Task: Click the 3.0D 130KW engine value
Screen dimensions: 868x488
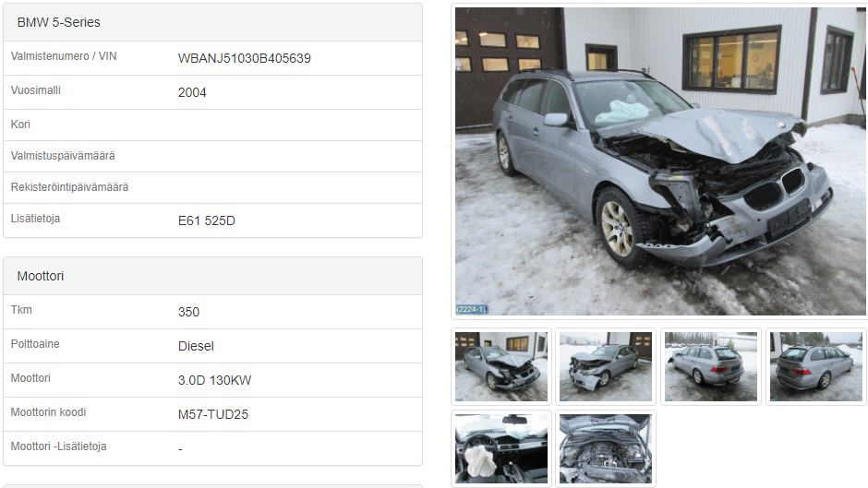Action: (x=215, y=380)
